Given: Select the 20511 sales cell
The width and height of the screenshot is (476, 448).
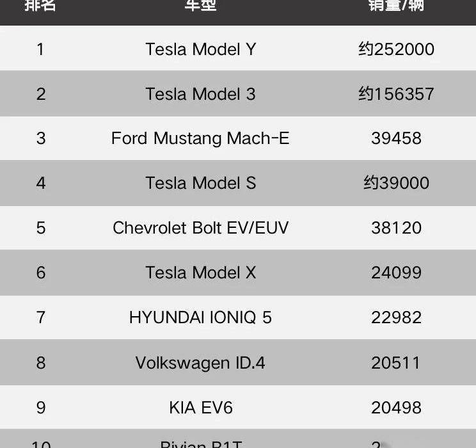Looking at the screenshot, I should point(396,363).
